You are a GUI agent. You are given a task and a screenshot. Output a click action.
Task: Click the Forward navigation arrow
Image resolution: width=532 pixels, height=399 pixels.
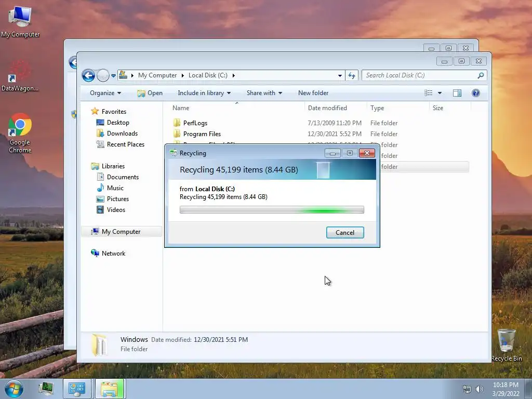tap(103, 75)
